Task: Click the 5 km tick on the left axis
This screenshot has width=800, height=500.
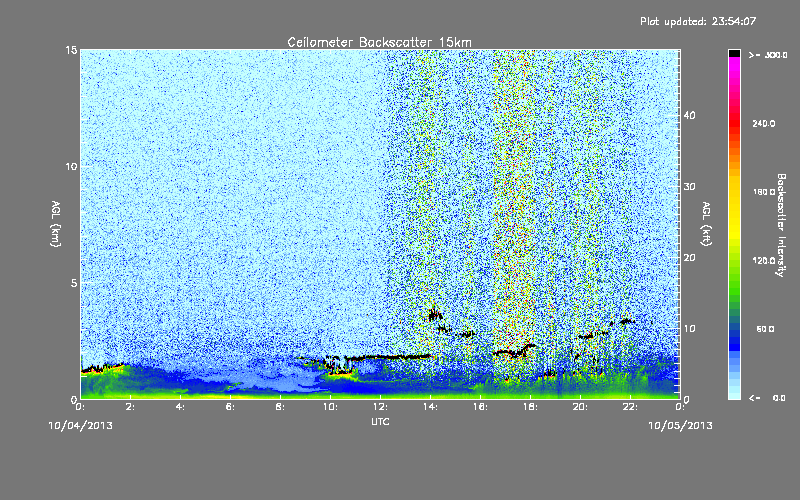Action: coord(74,283)
